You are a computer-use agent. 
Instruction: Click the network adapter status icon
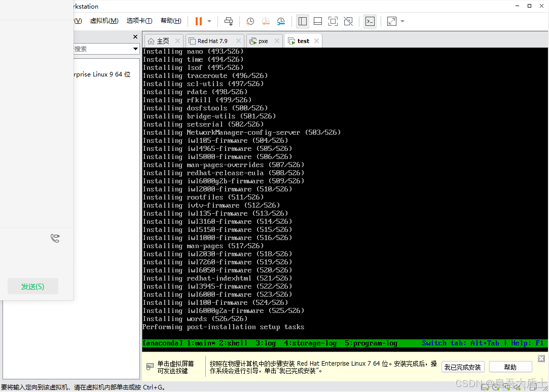(x=506, y=386)
